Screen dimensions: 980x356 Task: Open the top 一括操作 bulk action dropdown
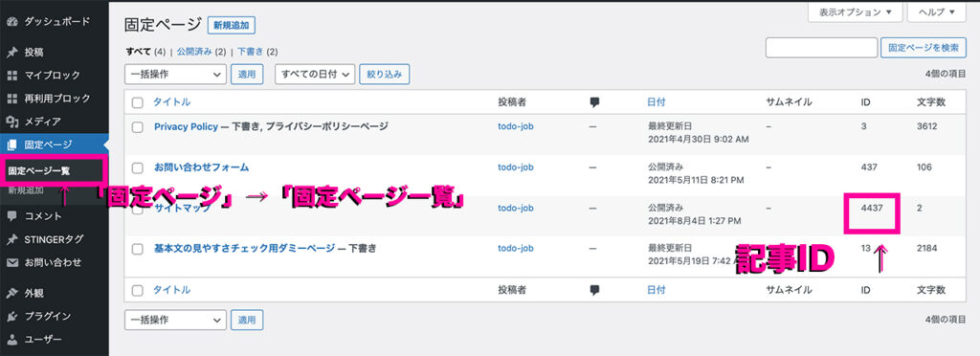tap(176, 74)
